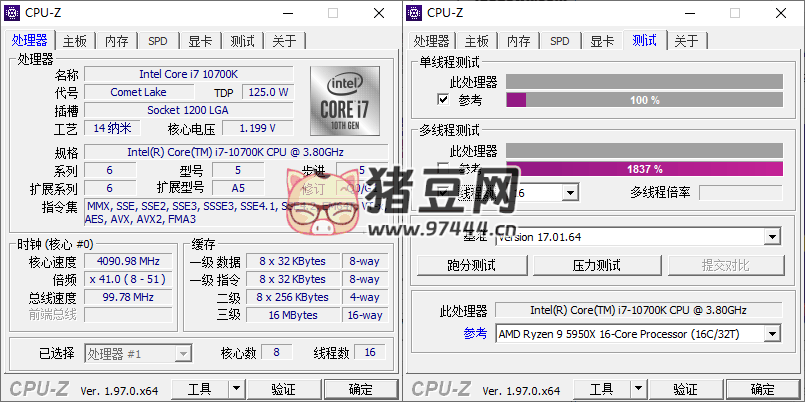Click the CPU-Z title icon in the left window
The width and height of the screenshot is (806, 402).
14,12
